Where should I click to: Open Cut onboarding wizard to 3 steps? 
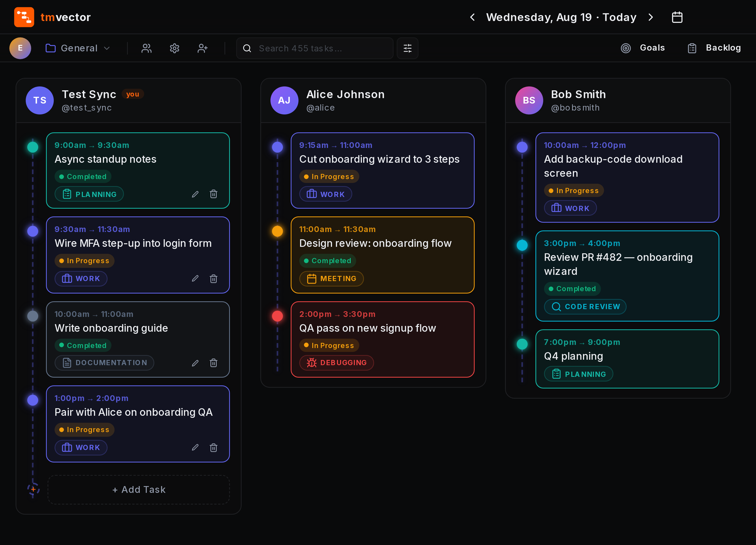[382, 170]
